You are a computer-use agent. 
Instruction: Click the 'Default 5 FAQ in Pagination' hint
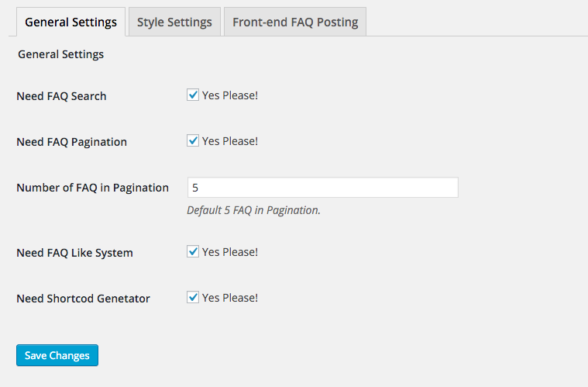tap(253, 210)
